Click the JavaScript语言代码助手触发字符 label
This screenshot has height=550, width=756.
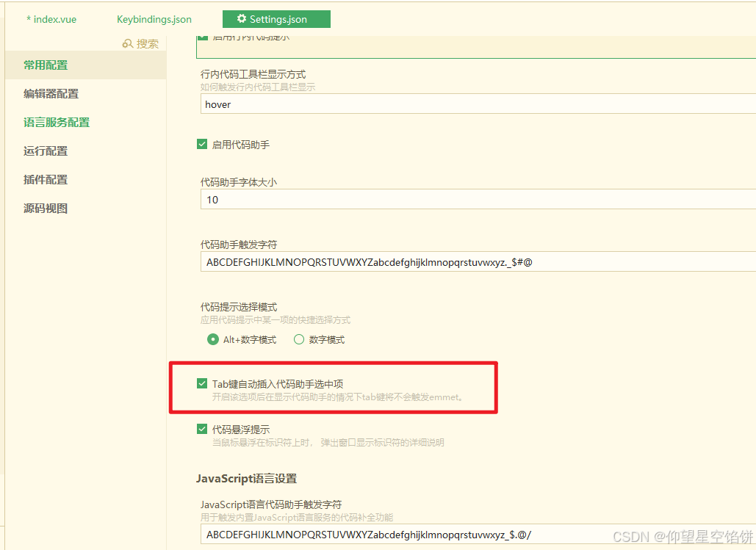tap(271, 504)
